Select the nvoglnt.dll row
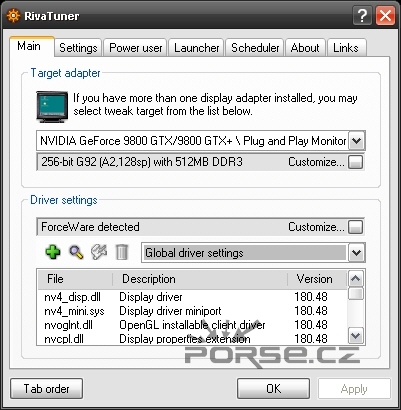 click(x=192, y=325)
